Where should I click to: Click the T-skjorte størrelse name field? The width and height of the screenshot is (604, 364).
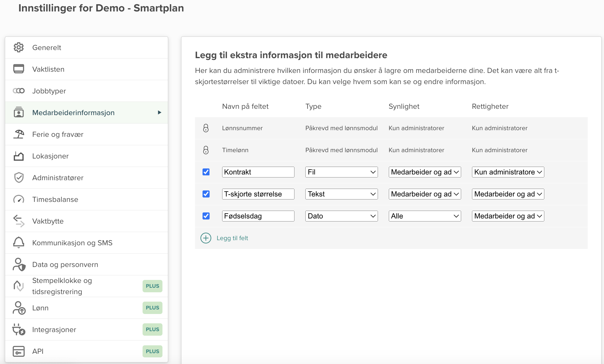click(x=258, y=194)
